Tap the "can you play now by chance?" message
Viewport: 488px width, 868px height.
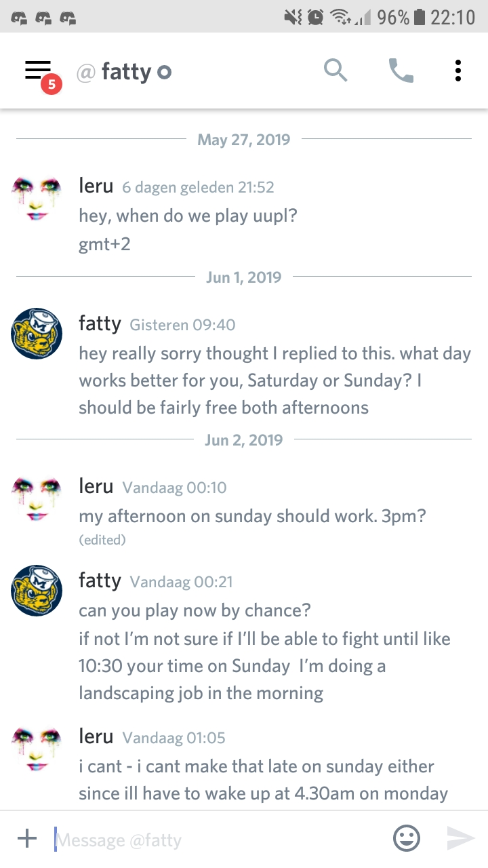pos(195,610)
